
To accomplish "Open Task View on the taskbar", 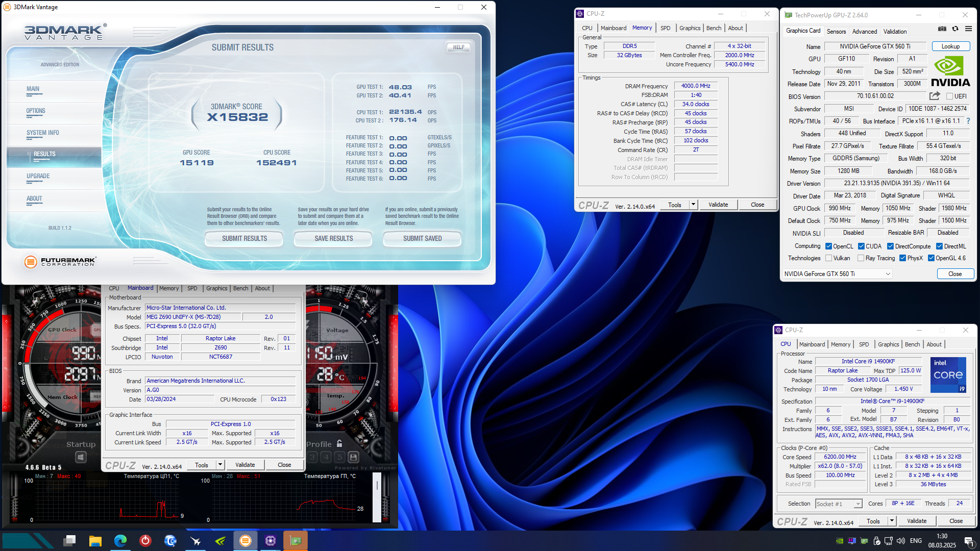I will (x=70, y=540).
